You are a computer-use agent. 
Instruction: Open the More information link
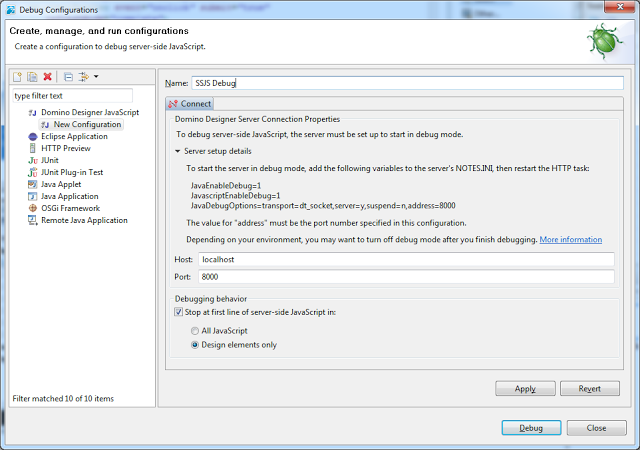[570, 240]
